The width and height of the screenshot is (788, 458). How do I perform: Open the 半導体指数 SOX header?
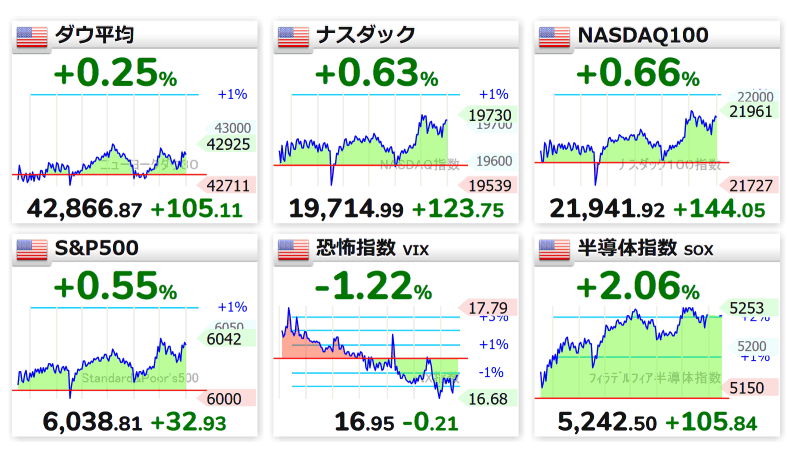coord(645,248)
